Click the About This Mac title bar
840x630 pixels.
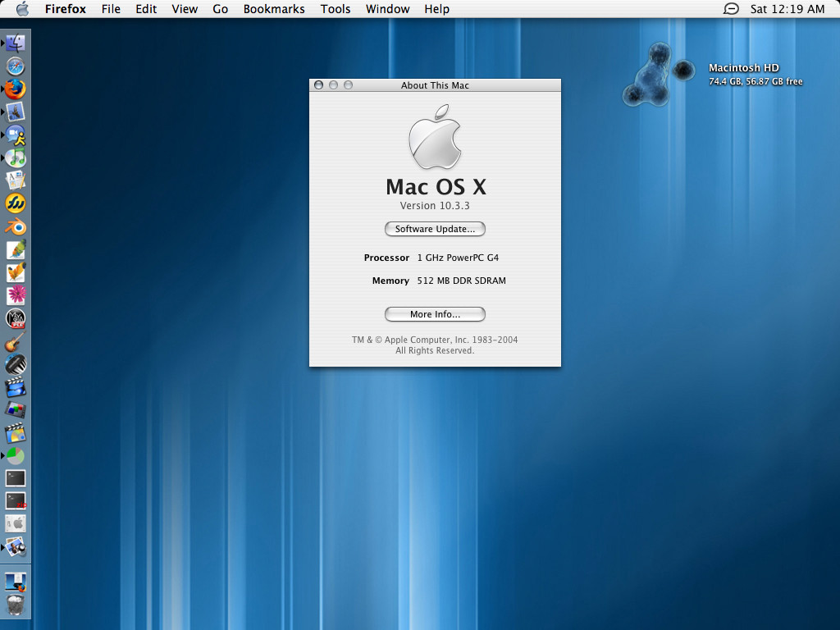(435, 85)
